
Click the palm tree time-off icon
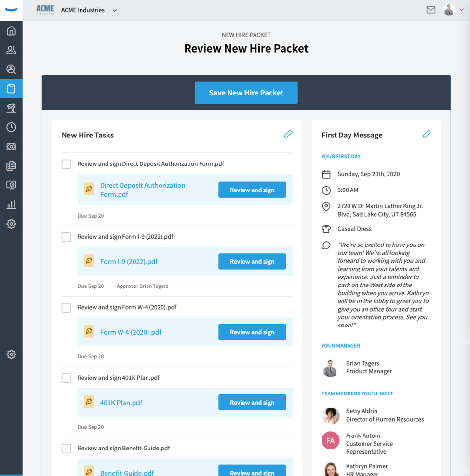[x=11, y=108]
